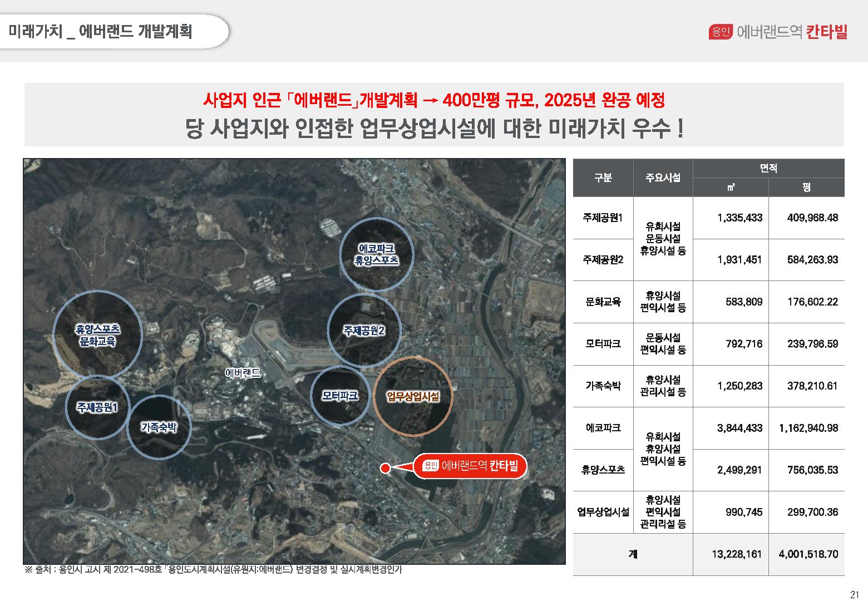The width and height of the screenshot is (868, 601).
Task: Click the 문화교육 row label in table
Action: [x=603, y=302]
